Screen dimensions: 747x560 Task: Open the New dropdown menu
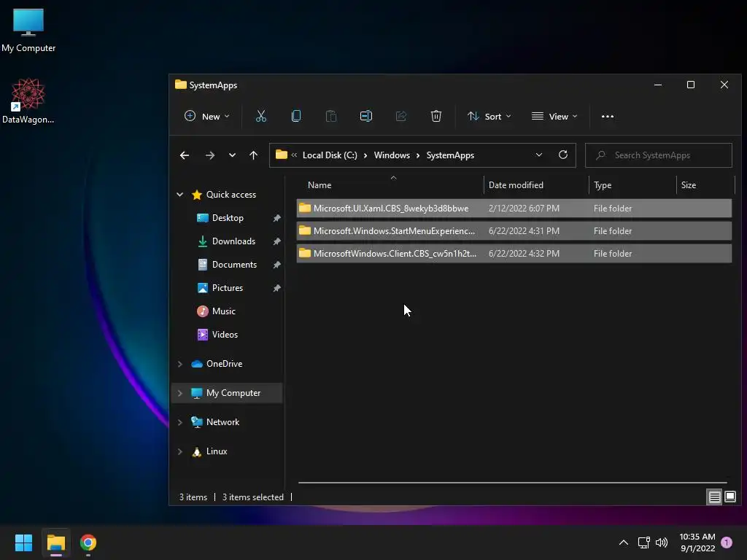[x=206, y=116]
